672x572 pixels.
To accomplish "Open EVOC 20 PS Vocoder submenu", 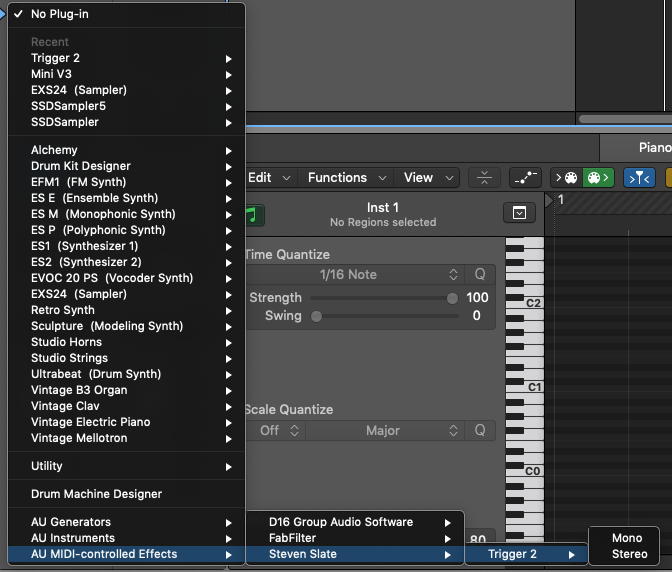I will pyautogui.click(x=126, y=278).
